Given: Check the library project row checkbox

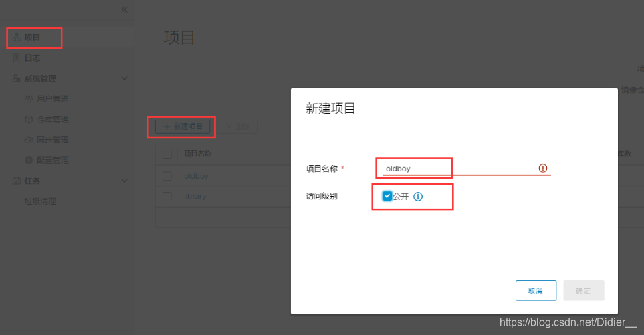Looking at the screenshot, I should click(167, 196).
